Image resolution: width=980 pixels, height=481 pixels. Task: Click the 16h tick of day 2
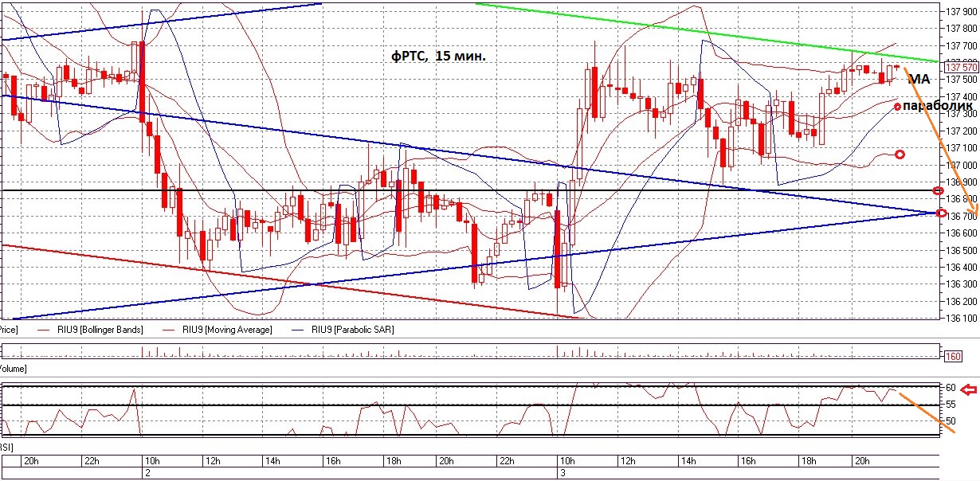[332, 461]
